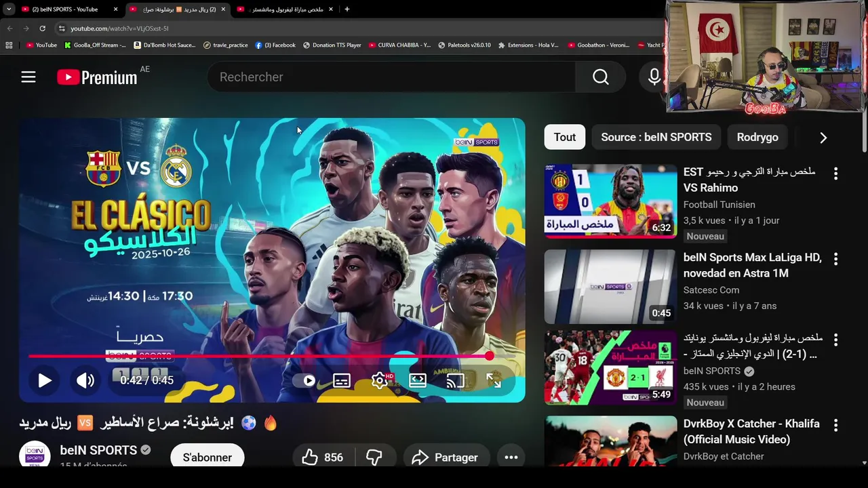Switch to theater mode
The height and width of the screenshot is (488, 868).
418,381
